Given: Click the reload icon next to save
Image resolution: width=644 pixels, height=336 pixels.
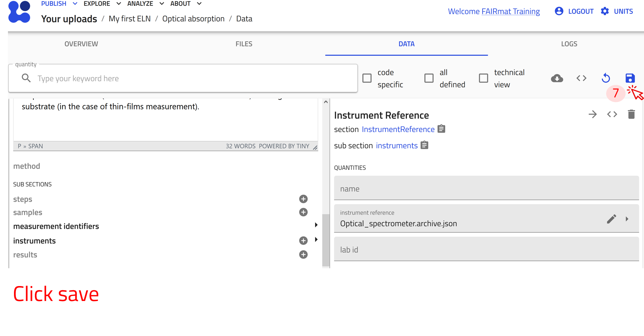Looking at the screenshot, I should click(606, 78).
